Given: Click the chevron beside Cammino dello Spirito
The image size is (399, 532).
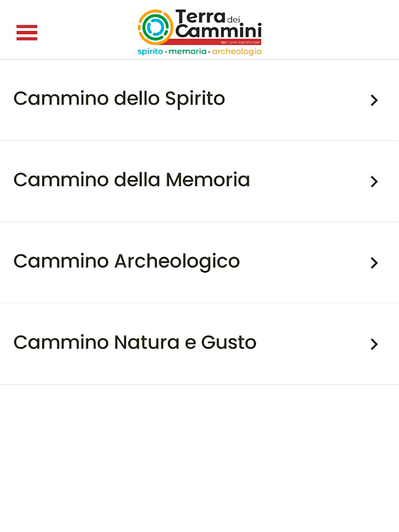Looking at the screenshot, I should 374,100.
